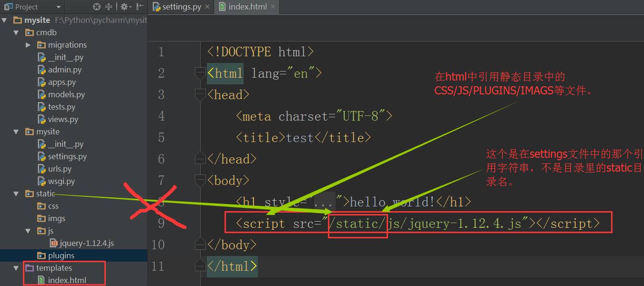Viewport: 644px width, 286px height.
Task: Click the Scroll from Source target icon
Action: point(97,7)
